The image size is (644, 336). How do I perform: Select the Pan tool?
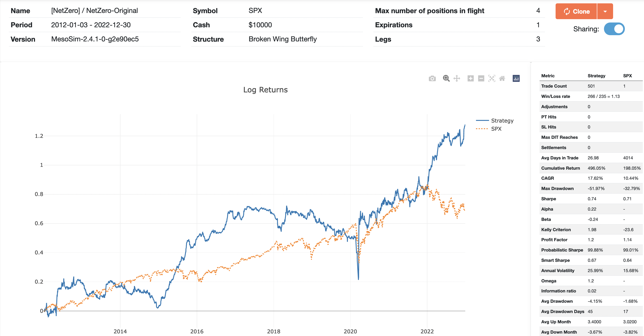tap(457, 79)
